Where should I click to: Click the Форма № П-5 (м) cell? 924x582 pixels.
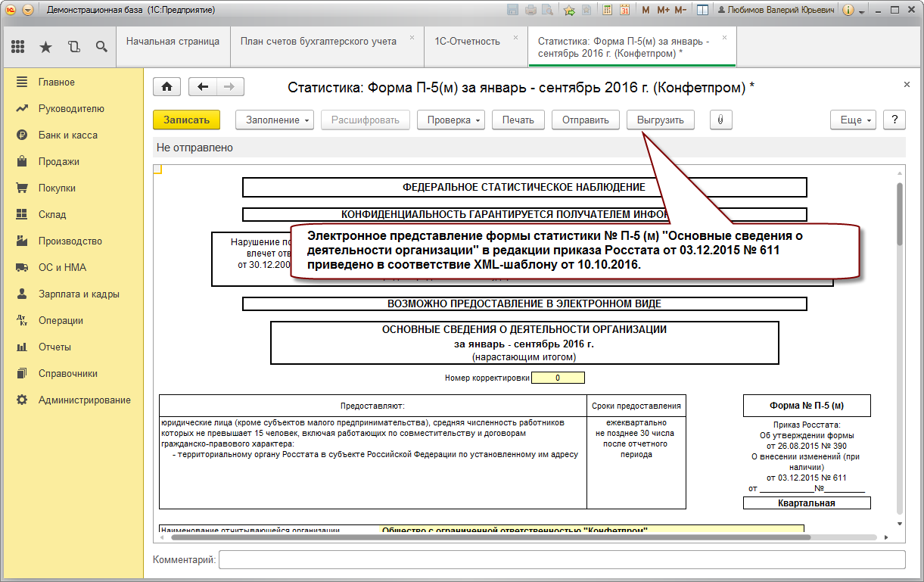point(807,406)
